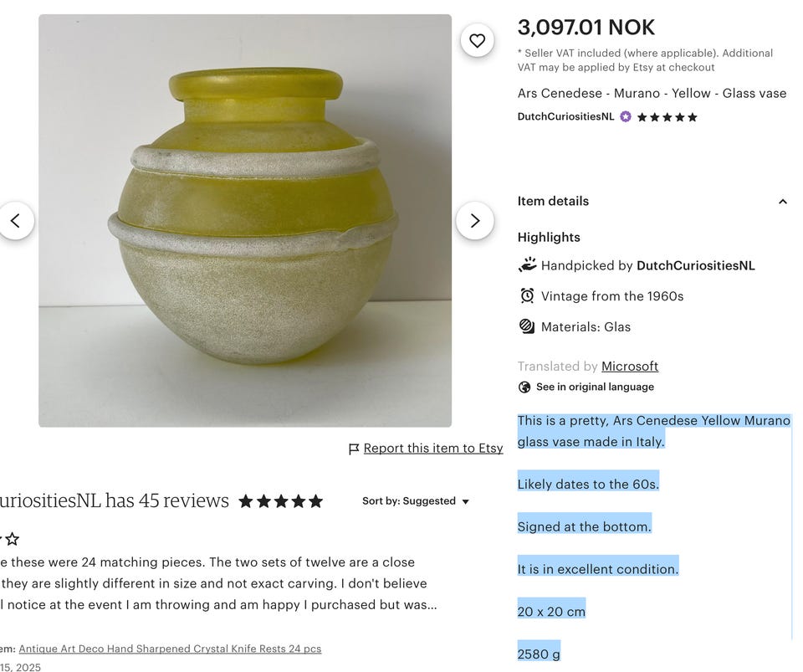This screenshot has height=672, width=803.
Task: Click the Handpicked hand icon
Action: [x=527, y=265]
